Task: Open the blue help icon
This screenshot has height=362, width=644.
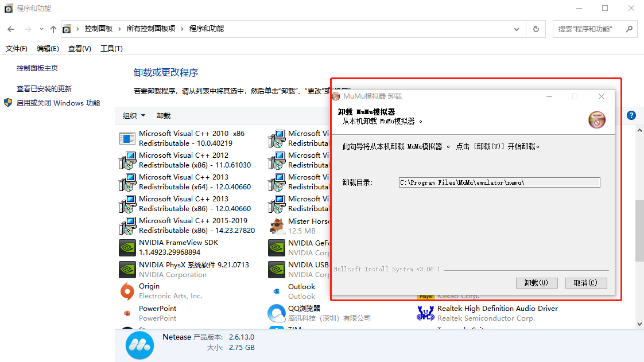Action: 631,115
